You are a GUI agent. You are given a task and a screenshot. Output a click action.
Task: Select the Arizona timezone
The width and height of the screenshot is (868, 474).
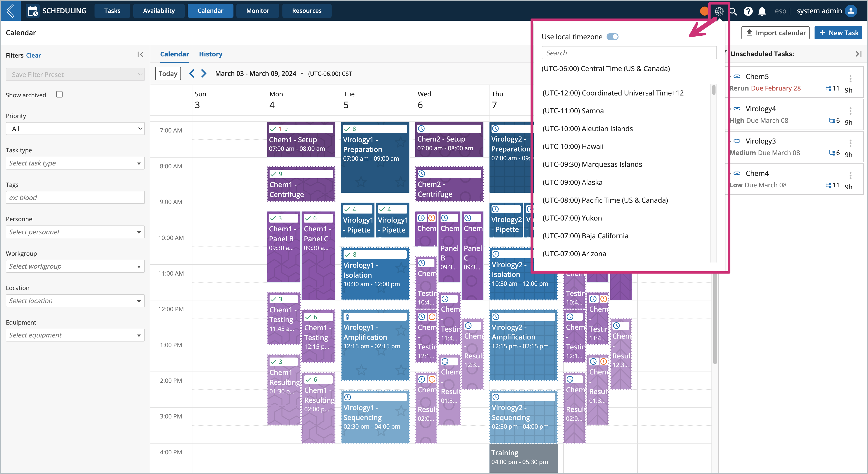coord(574,254)
